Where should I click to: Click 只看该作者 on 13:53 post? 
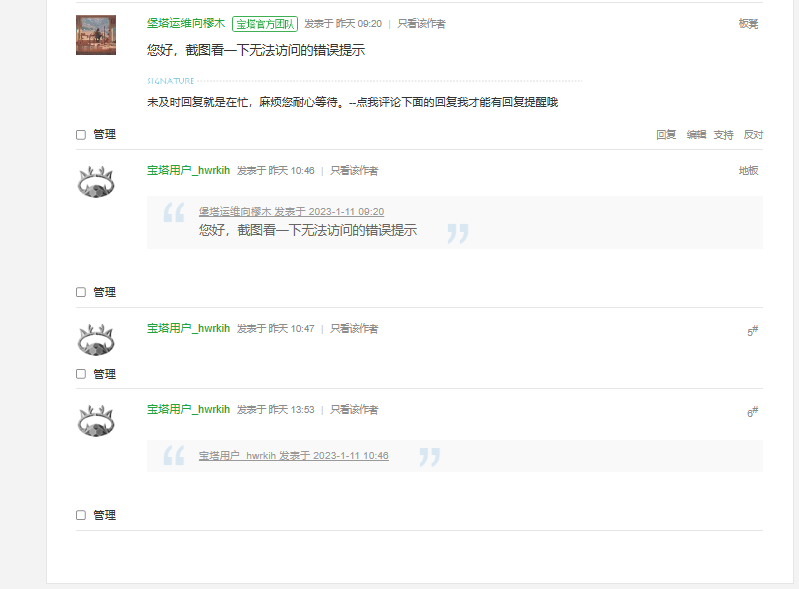coord(354,410)
